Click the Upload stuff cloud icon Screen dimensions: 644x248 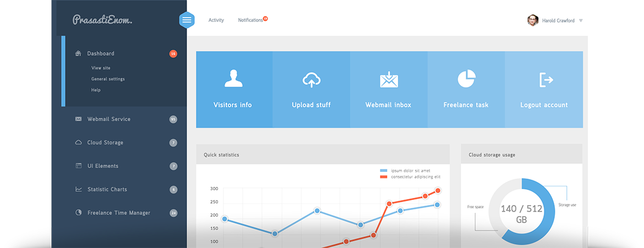click(312, 80)
